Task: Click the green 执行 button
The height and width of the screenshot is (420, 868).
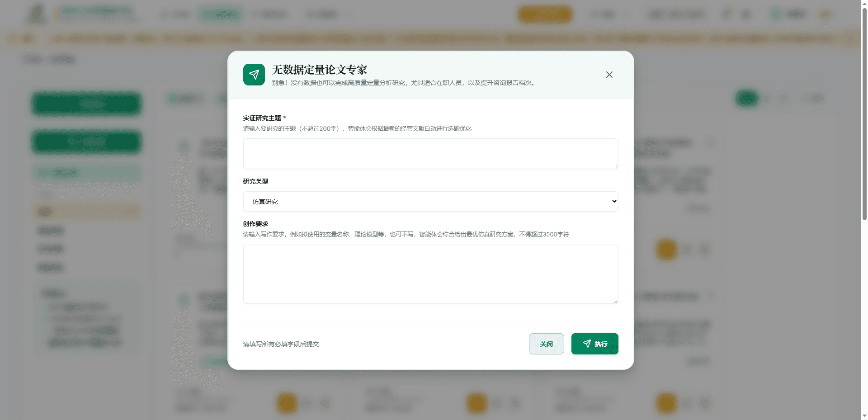Action: point(594,344)
